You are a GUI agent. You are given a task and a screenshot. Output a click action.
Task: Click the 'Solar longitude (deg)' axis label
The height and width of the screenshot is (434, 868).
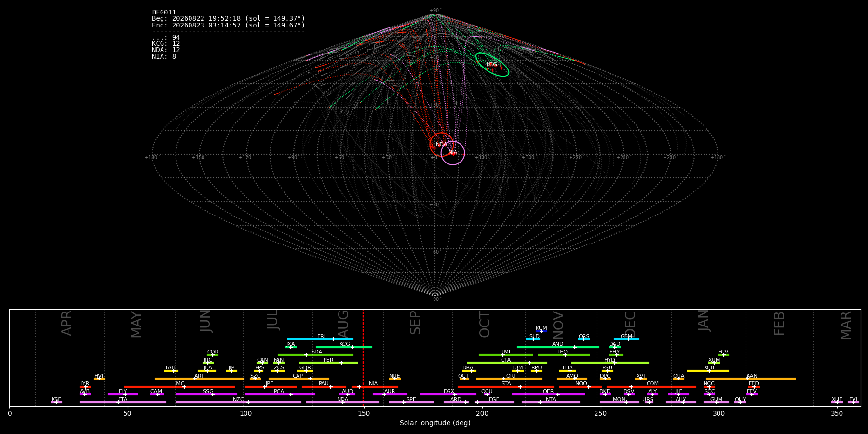(435, 423)
